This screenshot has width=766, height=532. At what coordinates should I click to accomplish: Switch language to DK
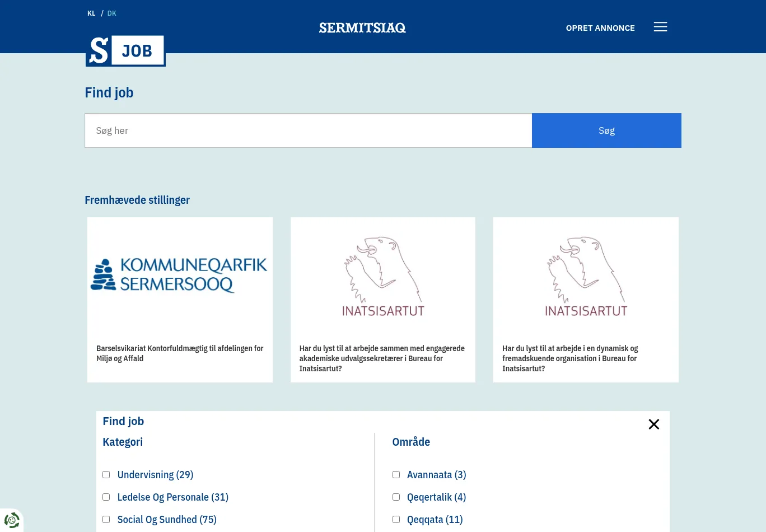pos(112,13)
